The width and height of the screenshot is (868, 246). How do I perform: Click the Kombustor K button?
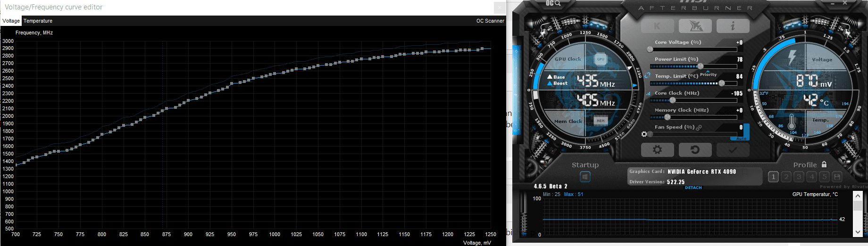tap(657, 26)
